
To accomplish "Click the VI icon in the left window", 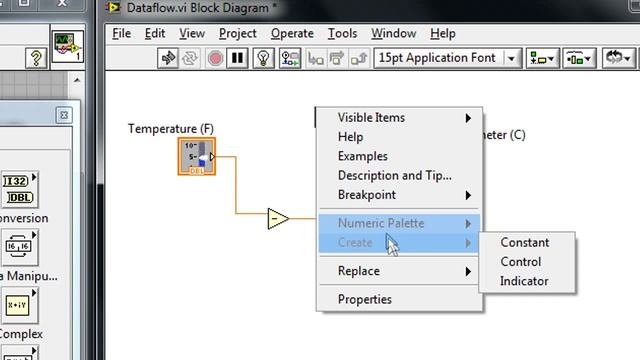I will [67, 46].
